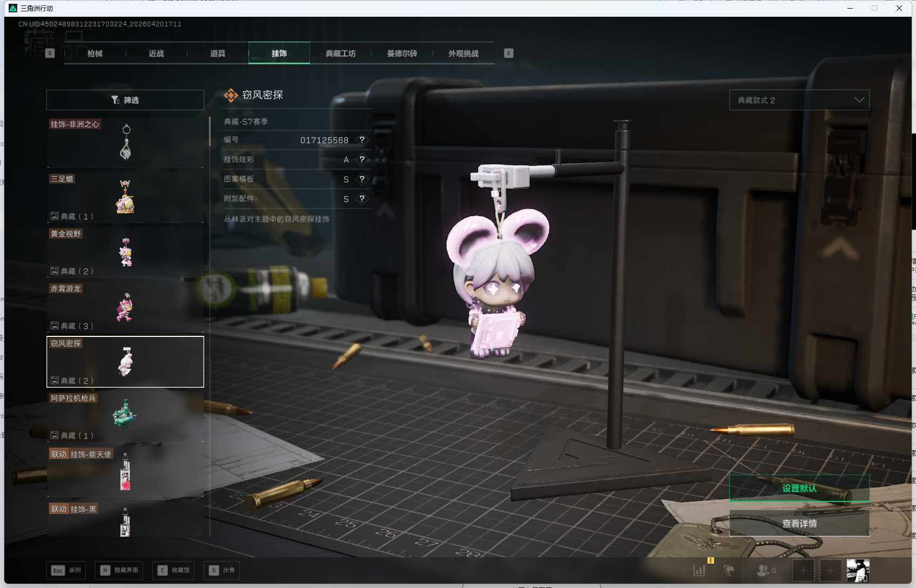The width and height of the screenshot is (916, 588).
Task: Click the H 隐藏界面 button
Action: [x=119, y=570]
